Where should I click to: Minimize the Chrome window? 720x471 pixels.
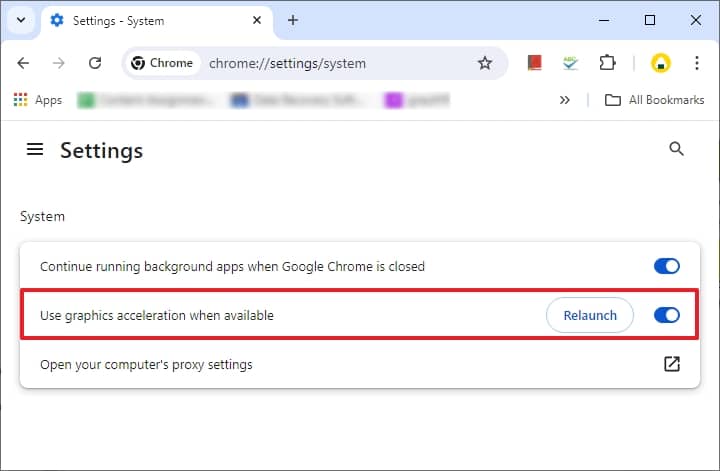pyautogui.click(x=604, y=20)
